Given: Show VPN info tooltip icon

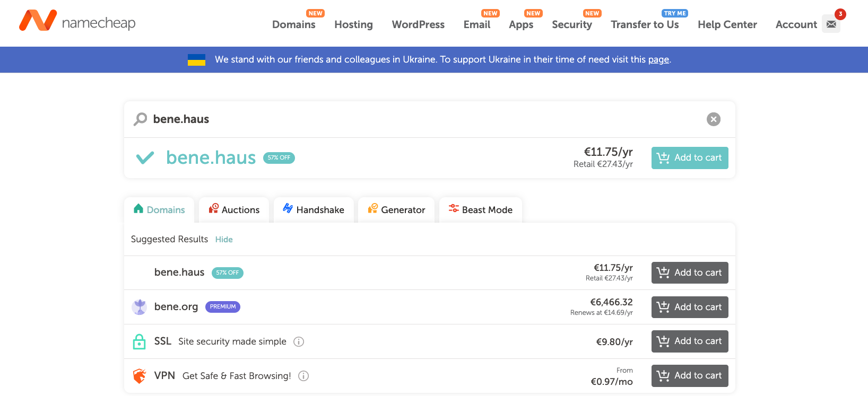Looking at the screenshot, I should point(303,376).
